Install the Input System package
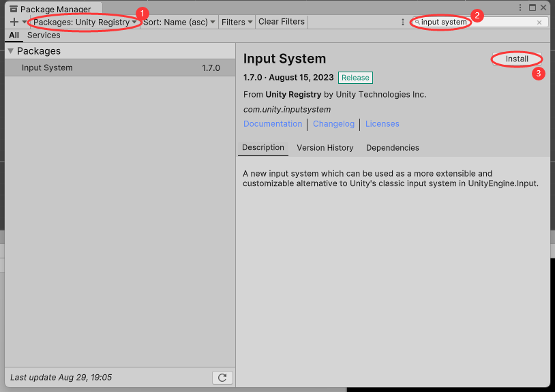Image resolution: width=555 pixels, height=392 pixels. point(517,59)
